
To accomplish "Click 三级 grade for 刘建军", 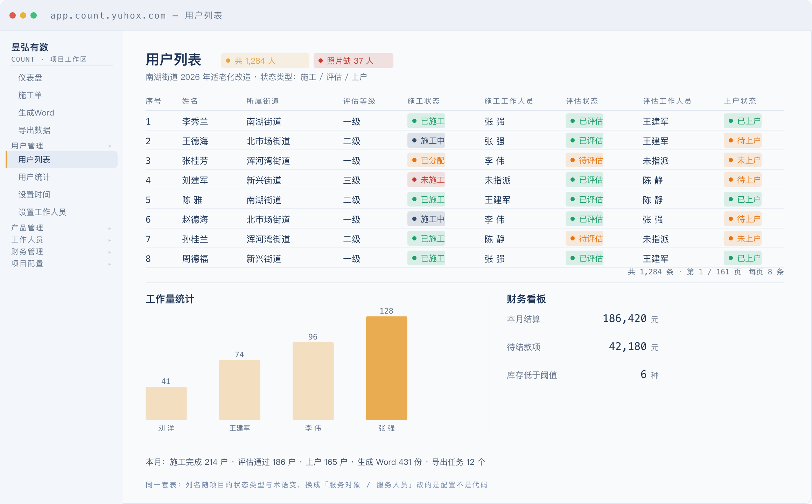I will (x=352, y=180).
